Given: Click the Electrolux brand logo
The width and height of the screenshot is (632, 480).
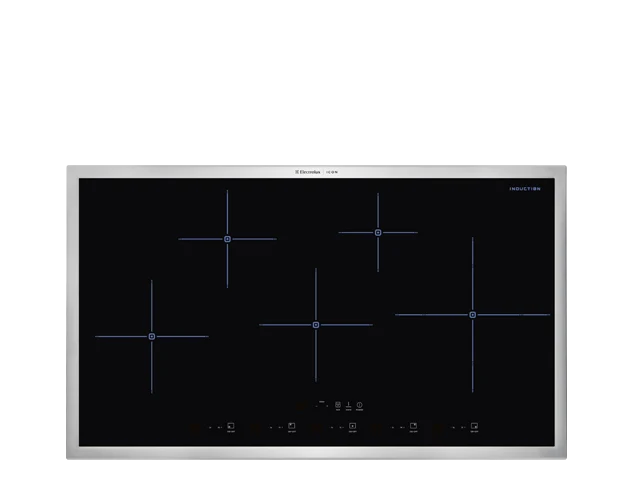Looking at the screenshot, I should (x=308, y=172).
